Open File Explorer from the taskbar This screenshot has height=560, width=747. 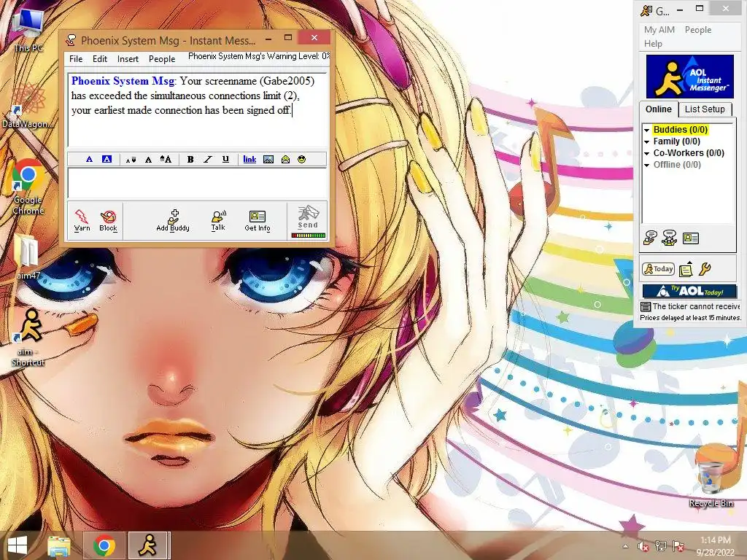pos(59,546)
